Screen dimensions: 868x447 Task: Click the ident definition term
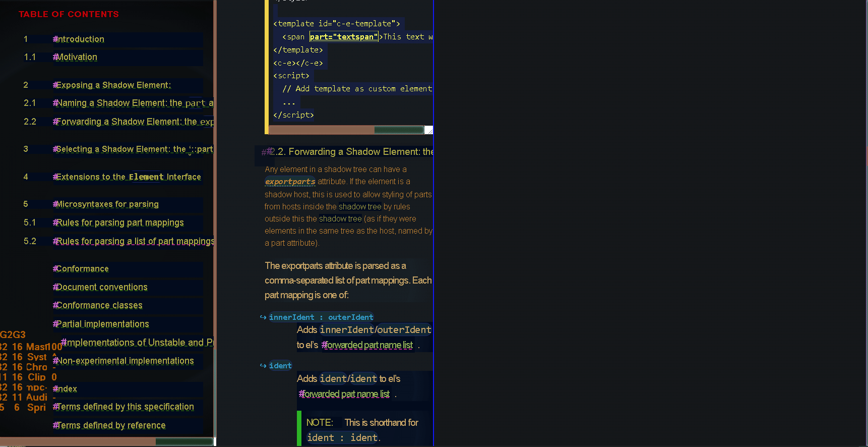pyautogui.click(x=280, y=366)
